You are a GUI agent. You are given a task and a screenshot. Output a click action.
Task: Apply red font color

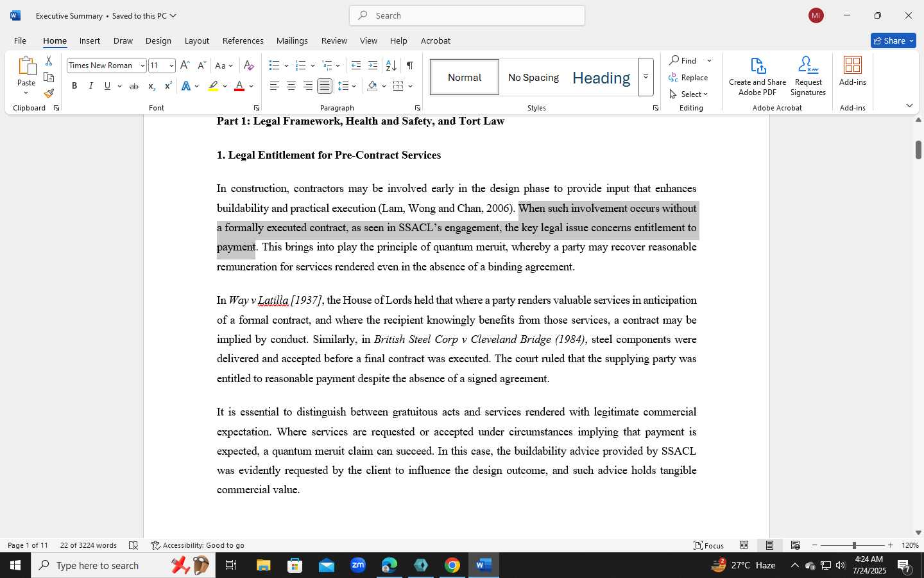[239, 86]
